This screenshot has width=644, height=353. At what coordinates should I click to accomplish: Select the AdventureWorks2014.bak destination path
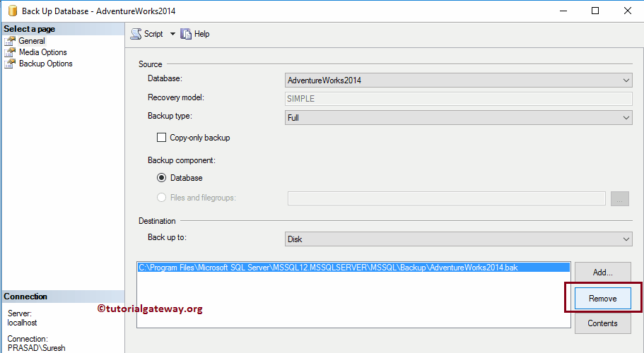pos(353,268)
